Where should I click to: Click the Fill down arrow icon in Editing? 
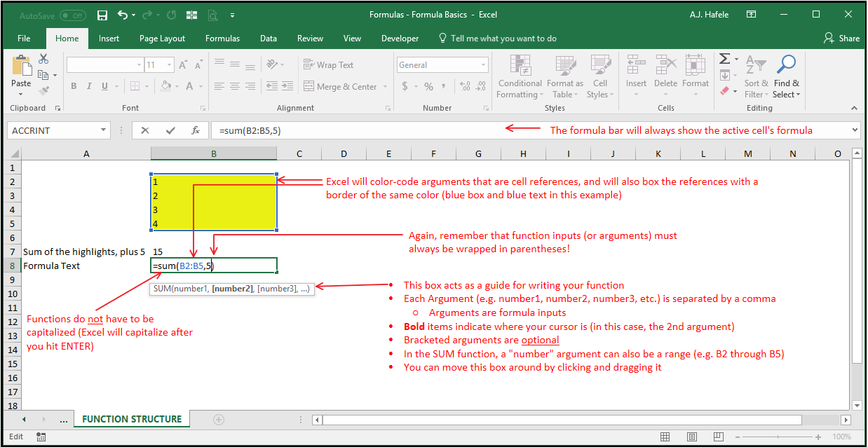(725, 75)
